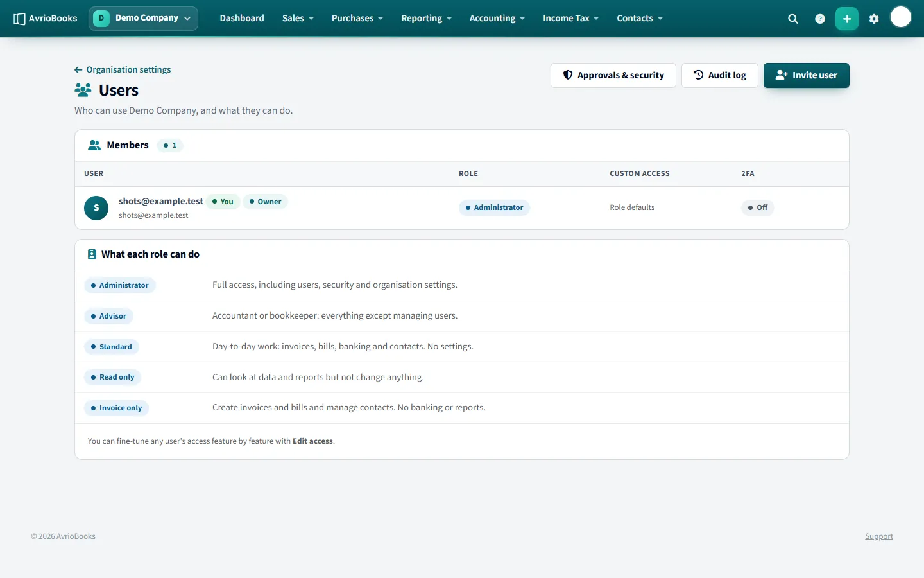
Task: Click the back arrow beside Organisation settings
Action: tap(78, 69)
